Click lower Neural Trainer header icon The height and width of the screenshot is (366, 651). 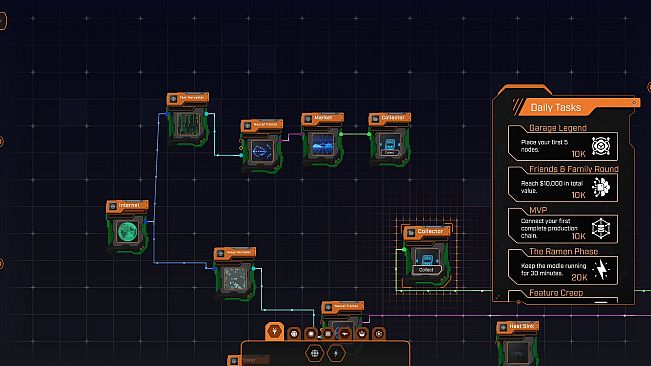(x=328, y=307)
